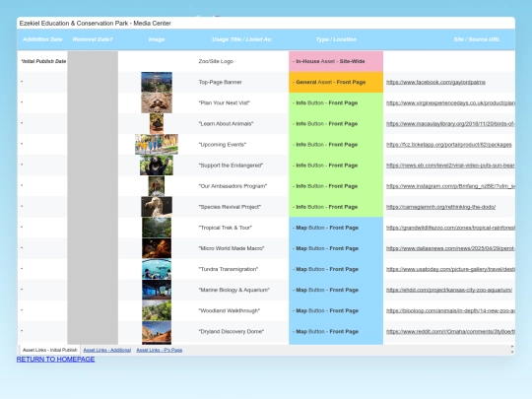This screenshot has height=399, width=532.
Task: Select Info Button cell in Upcoming Events row
Action: [x=336, y=145]
